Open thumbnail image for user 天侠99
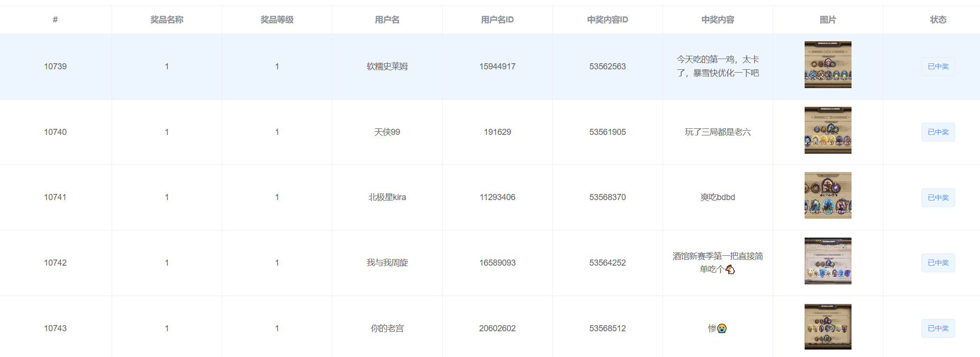The height and width of the screenshot is (357, 980). coord(828,130)
